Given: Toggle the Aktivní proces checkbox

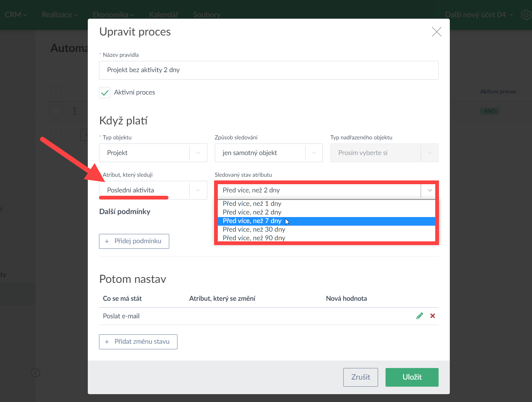Looking at the screenshot, I should pos(105,93).
